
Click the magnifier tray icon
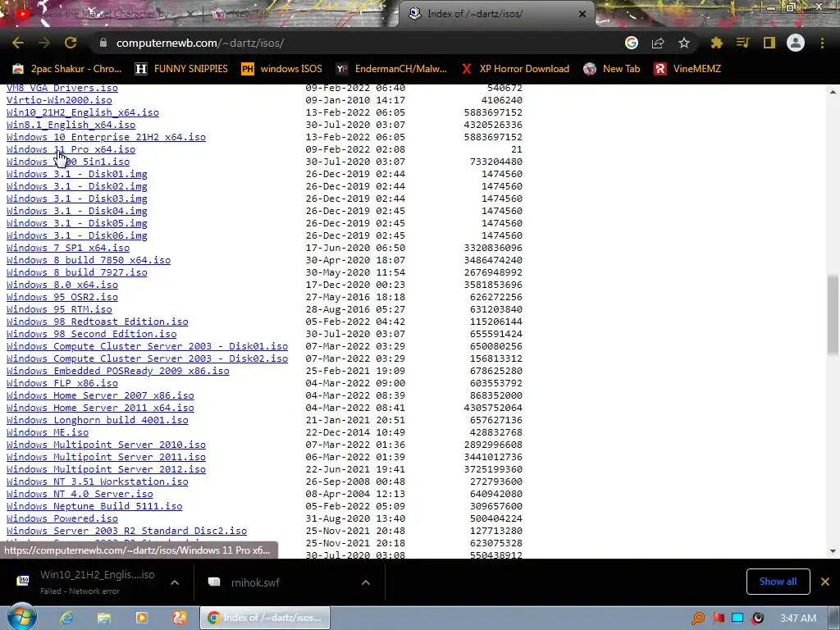click(697, 619)
